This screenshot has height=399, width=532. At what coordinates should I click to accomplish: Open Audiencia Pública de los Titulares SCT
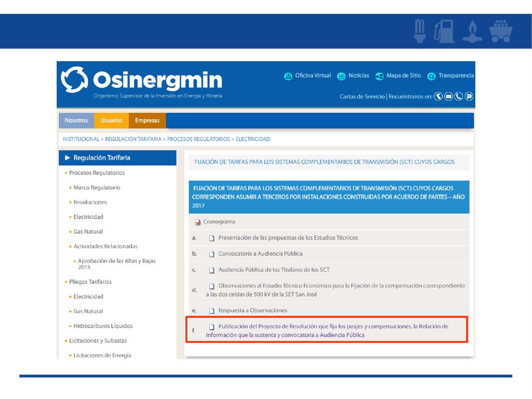tap(274, 270)
